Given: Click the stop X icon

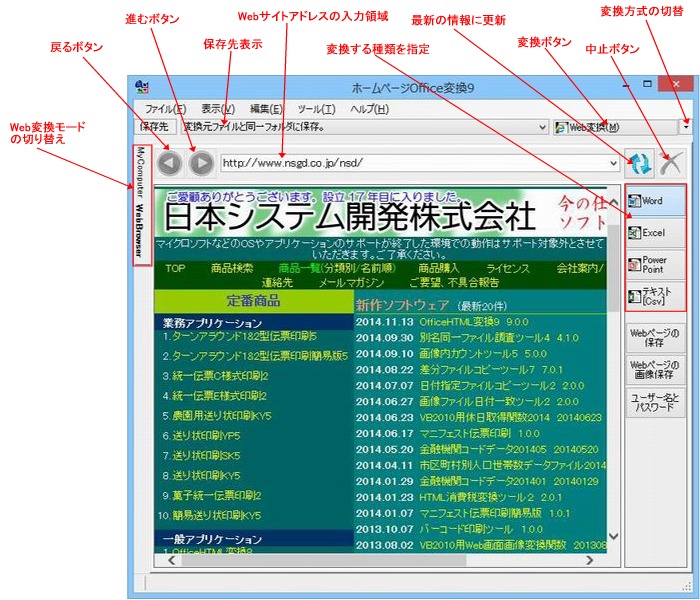Looking at the screenshot, I should (x=671, y=163).
